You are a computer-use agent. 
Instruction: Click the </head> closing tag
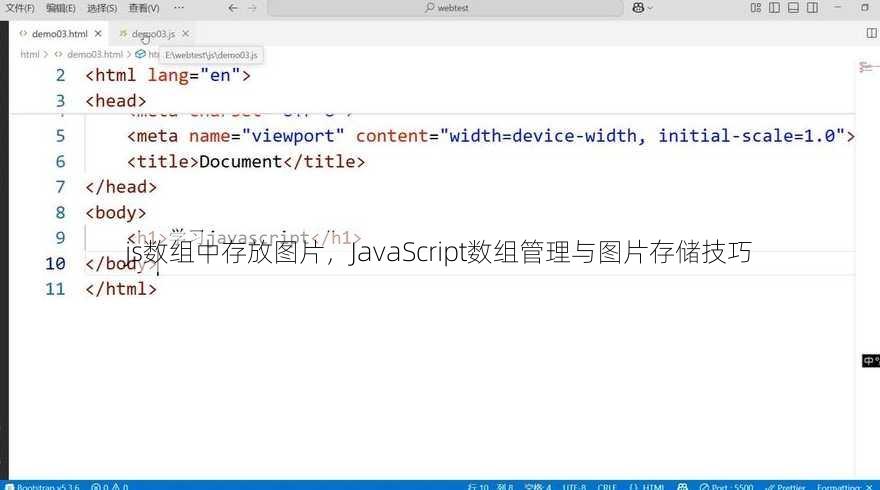121,187
